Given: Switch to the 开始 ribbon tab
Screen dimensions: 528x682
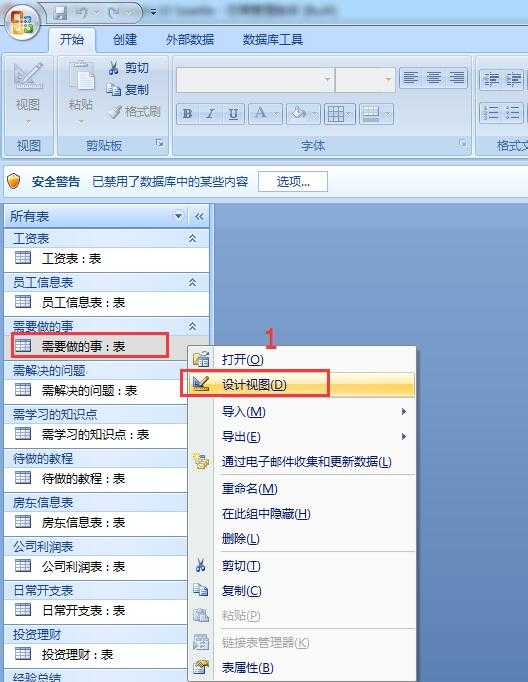Looking at the screenshot, I should (72, 40).
